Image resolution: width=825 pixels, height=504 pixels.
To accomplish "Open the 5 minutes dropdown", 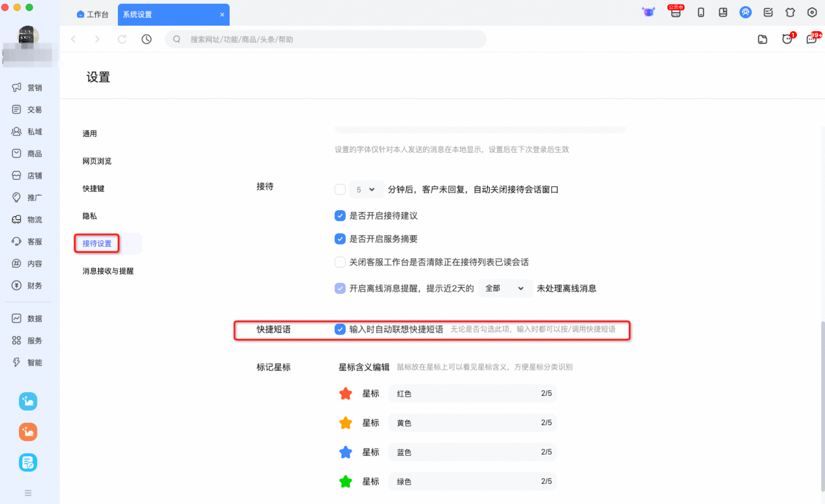I will (366, 189).
